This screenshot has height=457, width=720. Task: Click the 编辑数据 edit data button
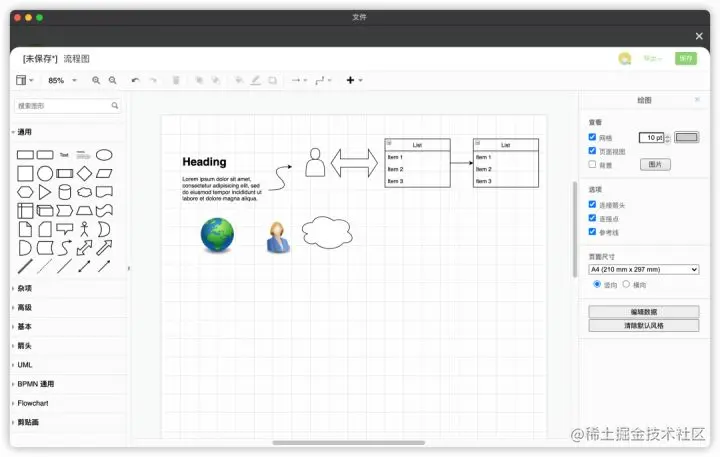point(644,312)
